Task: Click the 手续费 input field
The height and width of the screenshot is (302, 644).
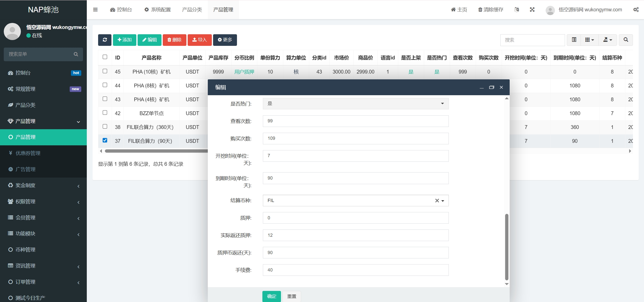Action: click(x=355, y=270)
